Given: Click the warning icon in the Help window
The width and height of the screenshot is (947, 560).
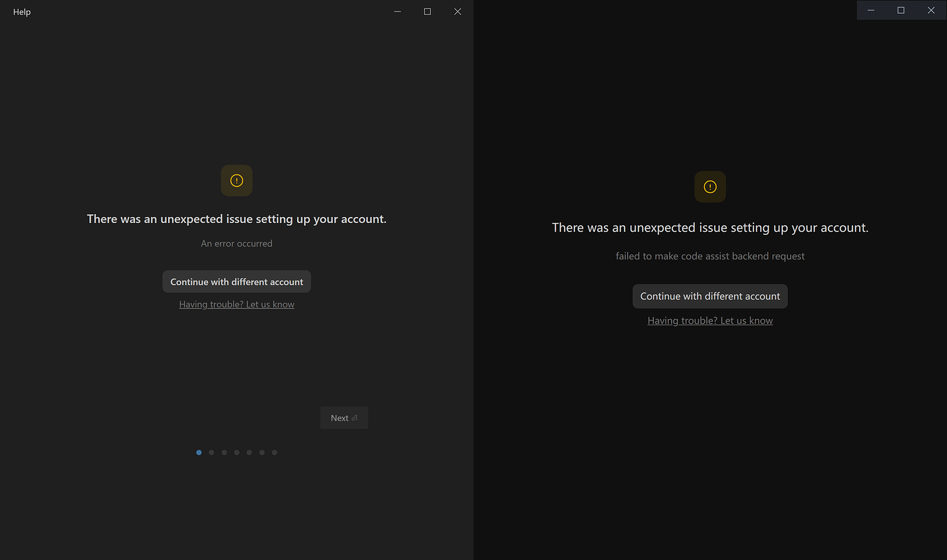Looking at the screenshot, I should point(237,180).
